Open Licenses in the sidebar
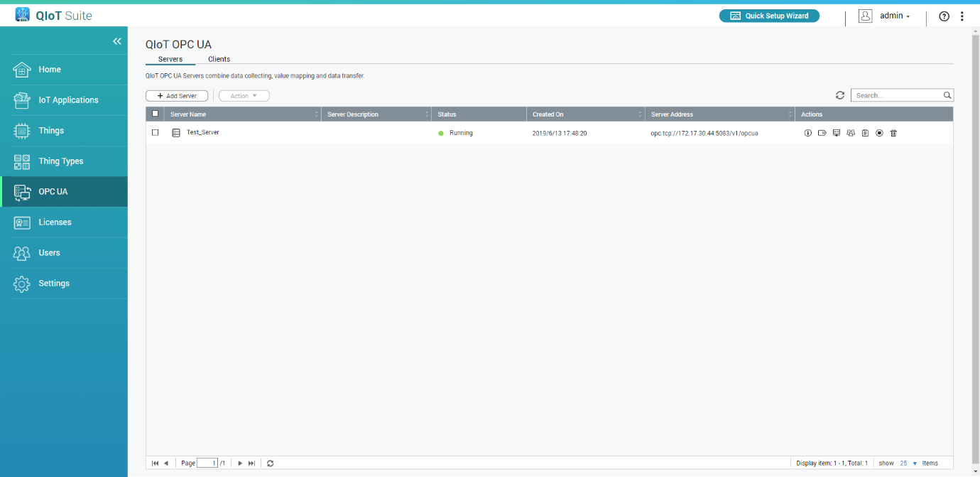Screen dimensions: 980x477 click(x=64, y=223)
